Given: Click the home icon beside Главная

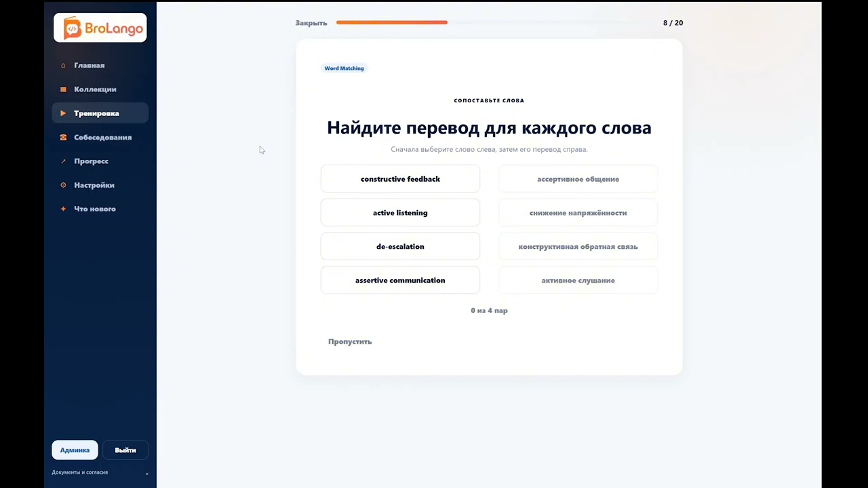Looking at the screenshot, I should (63, 66).
